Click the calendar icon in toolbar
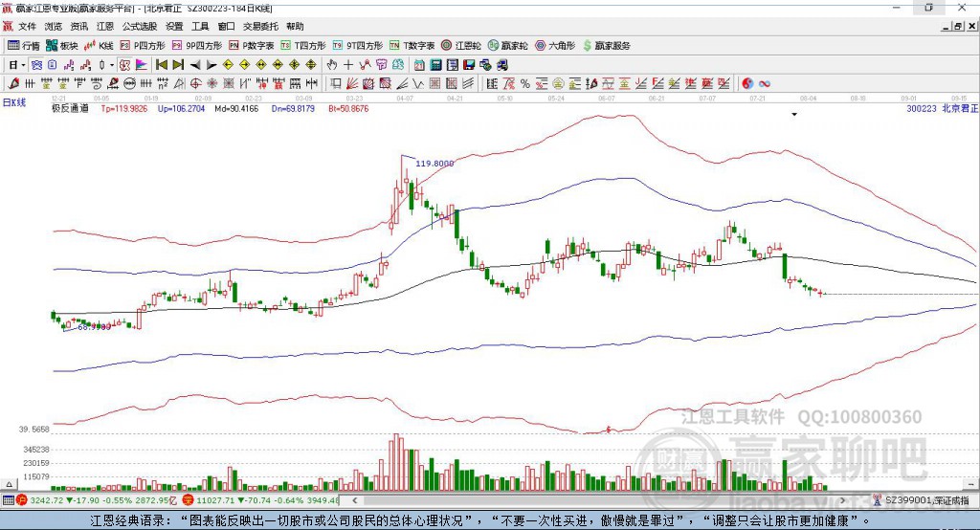 [x=419, y=65]
